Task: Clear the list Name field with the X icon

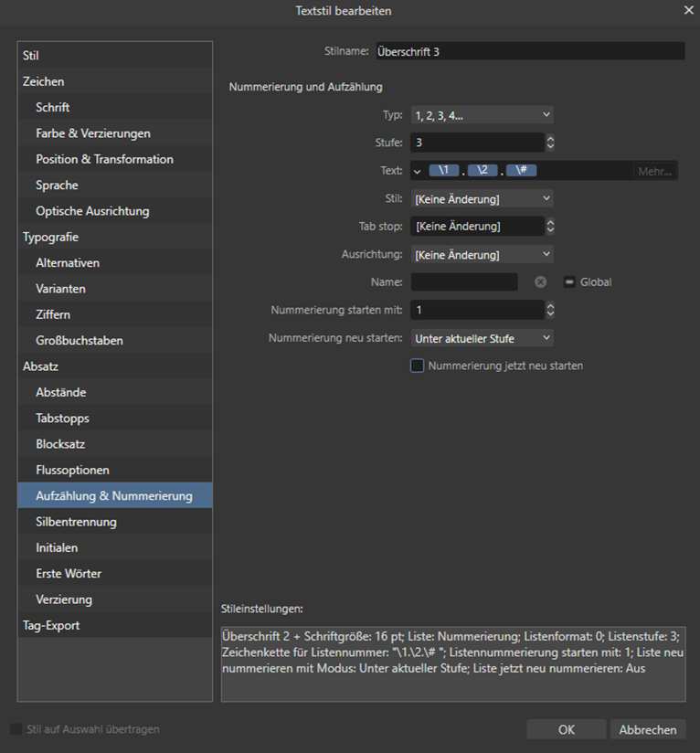Action: (541, 281)
